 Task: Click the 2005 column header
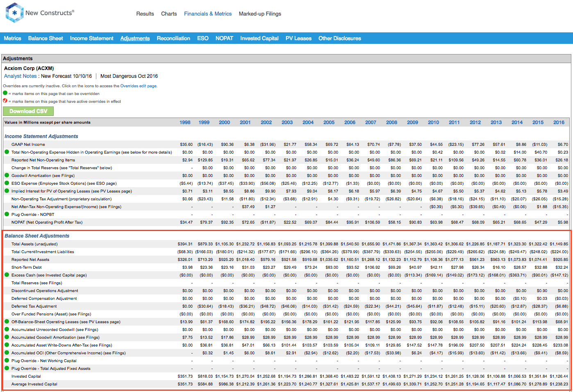(x=329, y=122)
